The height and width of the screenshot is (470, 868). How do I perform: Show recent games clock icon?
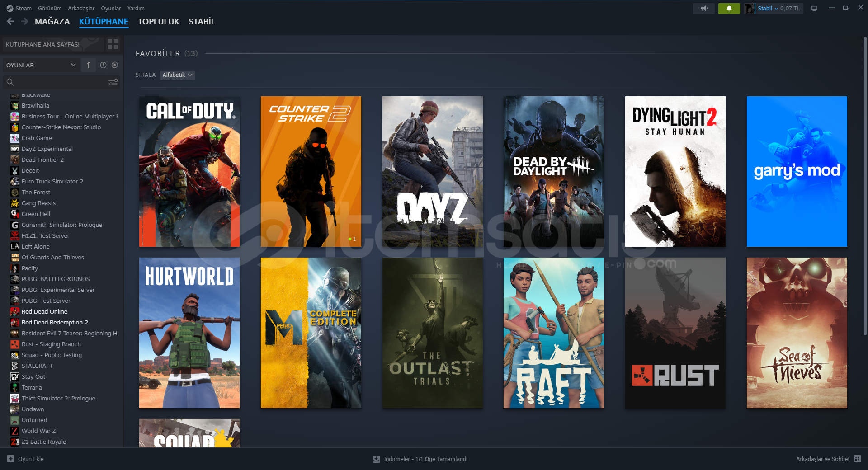click(103, 65)
